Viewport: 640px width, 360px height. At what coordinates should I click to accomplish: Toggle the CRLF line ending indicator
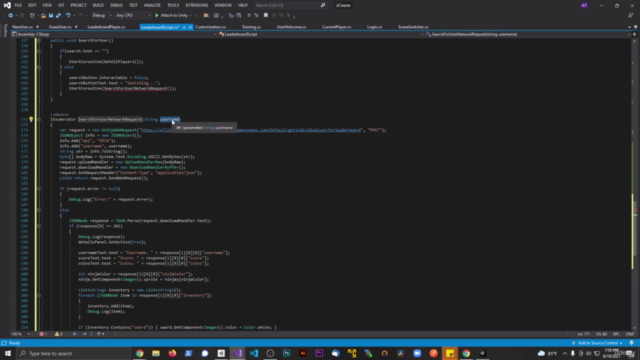[630, 334]
